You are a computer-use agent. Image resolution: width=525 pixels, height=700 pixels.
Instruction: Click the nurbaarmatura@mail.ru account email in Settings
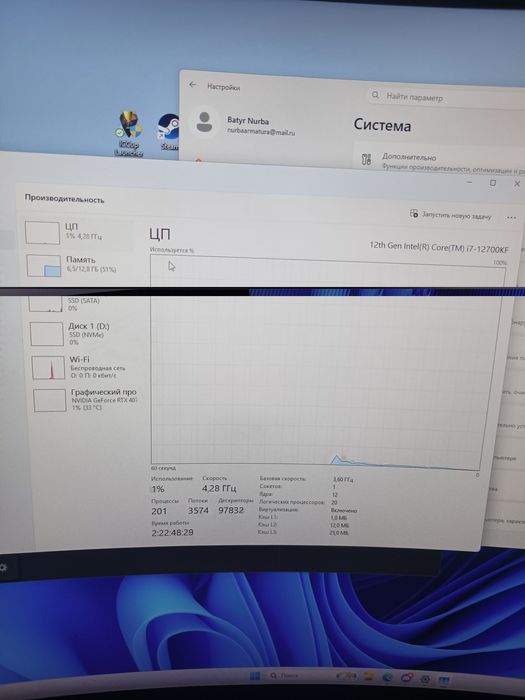[261, 132]
